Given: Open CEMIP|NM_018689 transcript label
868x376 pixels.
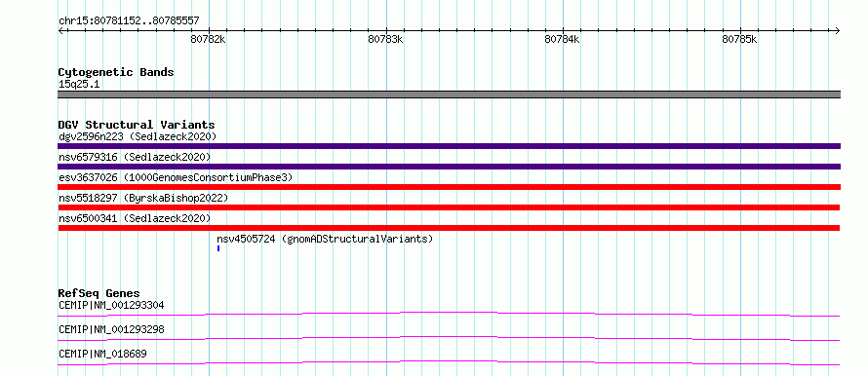Looking at the screenshot, I should click(x=102, y=354).
